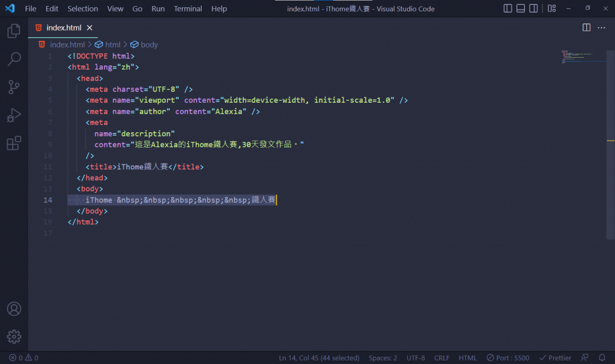Screen dimensions: 615x364
Task: Click the Ln 14, Col 45 status entry
Action: point(319,358)
